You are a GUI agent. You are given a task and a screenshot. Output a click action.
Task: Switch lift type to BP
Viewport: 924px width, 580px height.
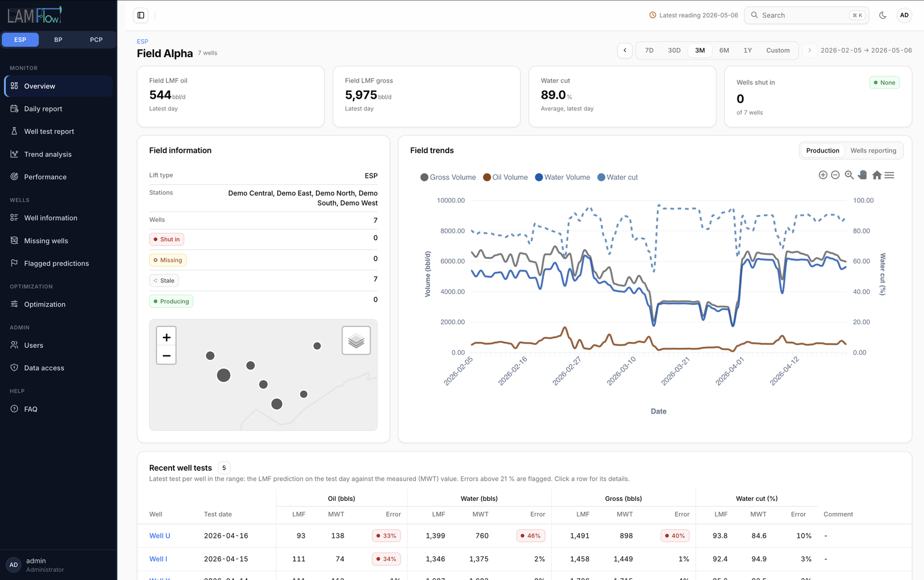click(58, 40)
